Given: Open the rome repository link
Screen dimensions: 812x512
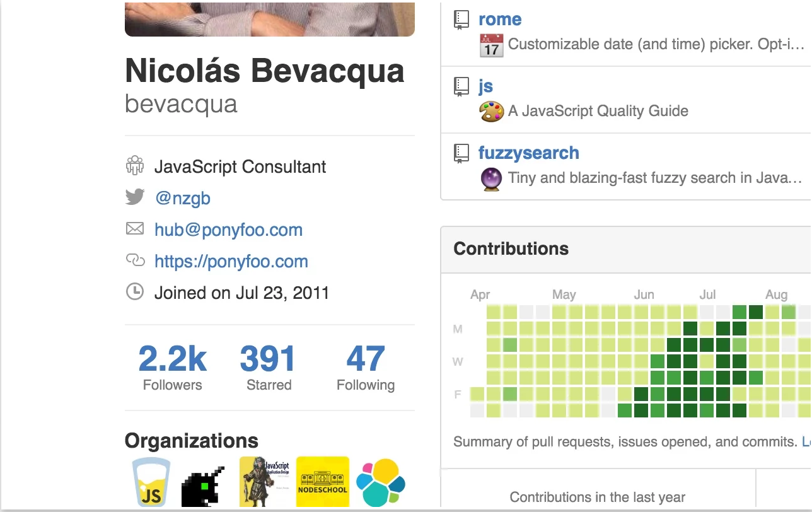Looking at the screenshot, I should [x=499, y=18].
